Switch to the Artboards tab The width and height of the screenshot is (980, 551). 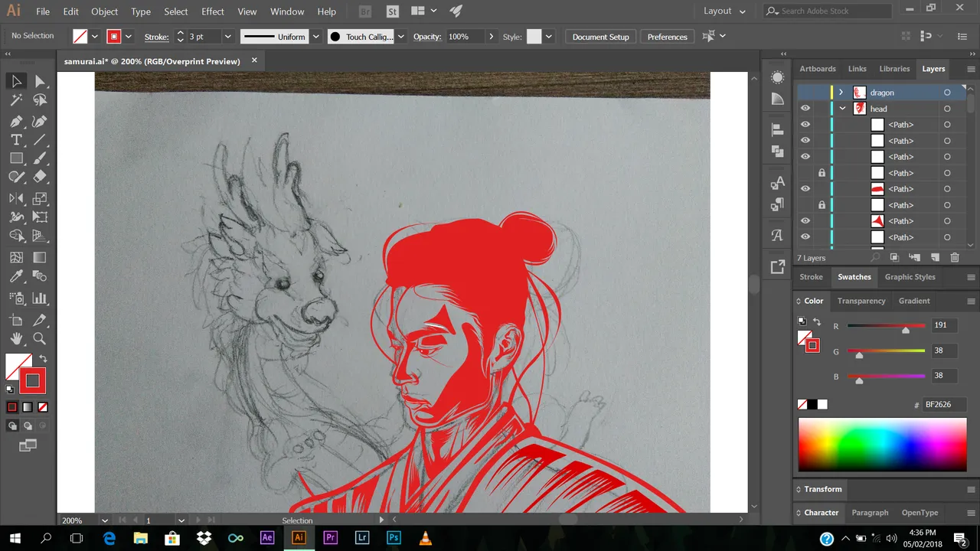(x=818, y=69)
